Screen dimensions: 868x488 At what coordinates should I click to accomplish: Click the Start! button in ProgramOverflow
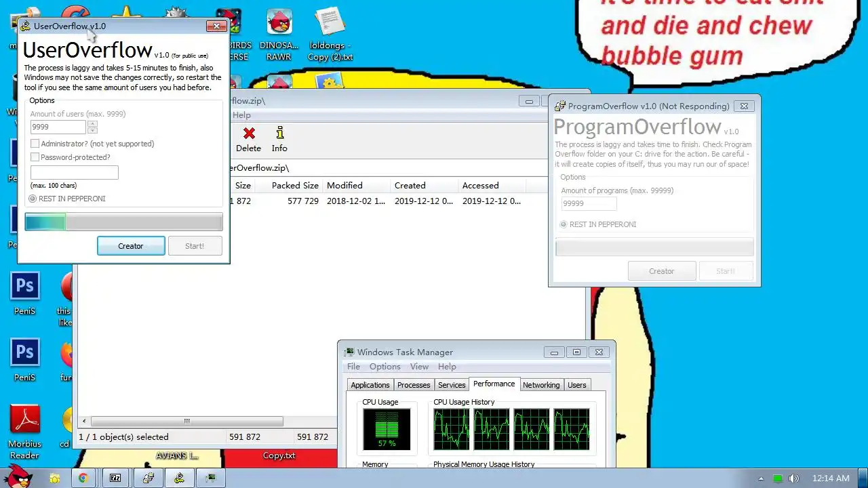pos(726,271)
